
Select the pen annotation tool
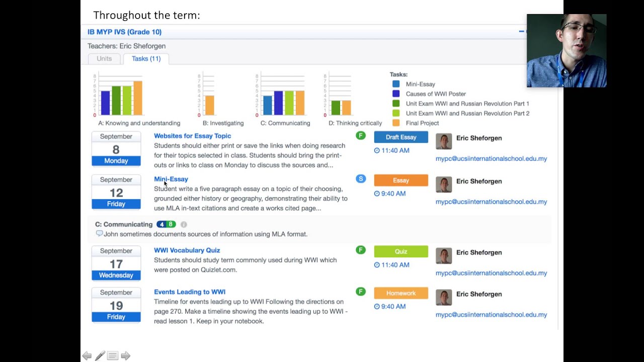[x=100, y=356]
